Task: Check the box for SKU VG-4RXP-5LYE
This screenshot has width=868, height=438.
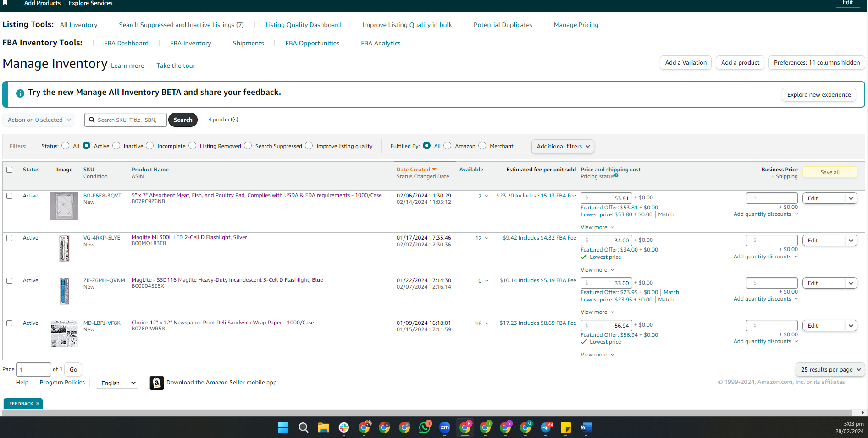Action: click(9, 238)
